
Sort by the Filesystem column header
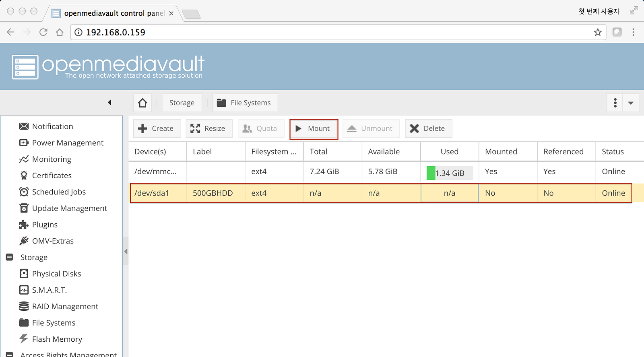coord(274,152)
